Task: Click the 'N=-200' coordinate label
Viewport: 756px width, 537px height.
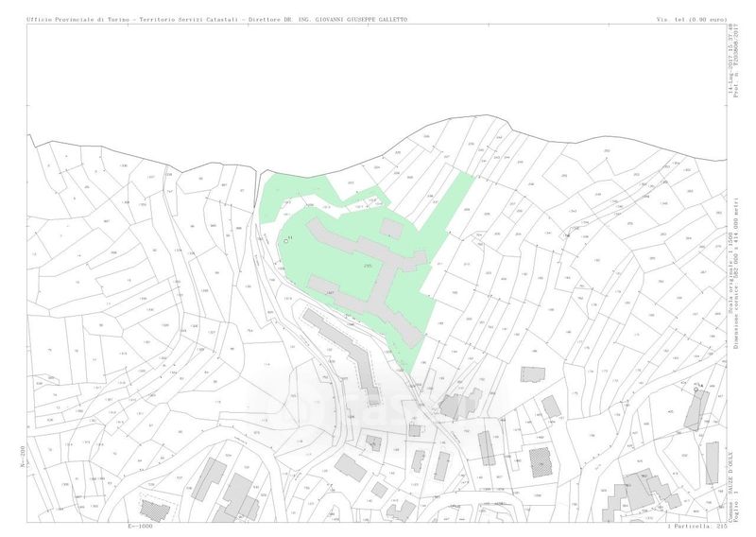Action: point(21,457)
